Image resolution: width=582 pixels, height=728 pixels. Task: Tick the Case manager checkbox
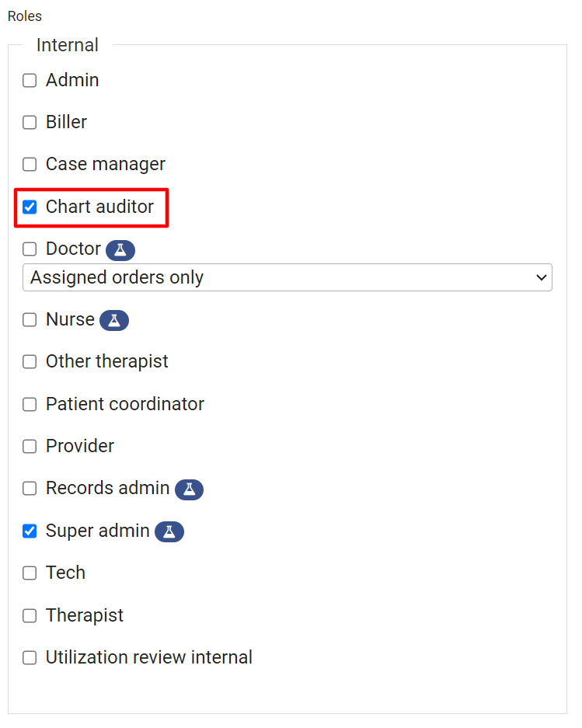coord(30,164)
